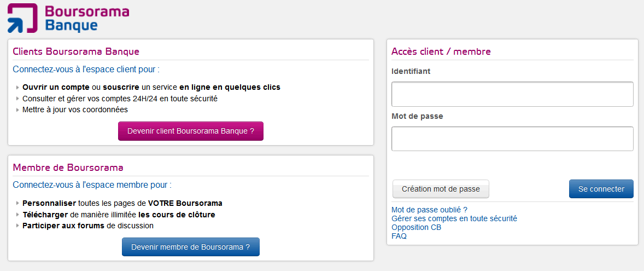Viewport: 644px width, 271px height.
Task: Open 'Gérer ses comptes en toute sécurité' link
Action: [x=454, y=218]
